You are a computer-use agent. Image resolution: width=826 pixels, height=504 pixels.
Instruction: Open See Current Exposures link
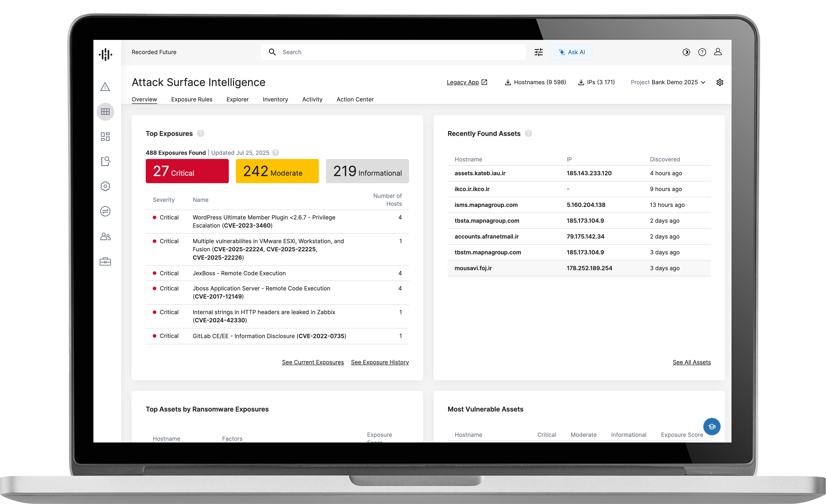click(x=313, y=362)
